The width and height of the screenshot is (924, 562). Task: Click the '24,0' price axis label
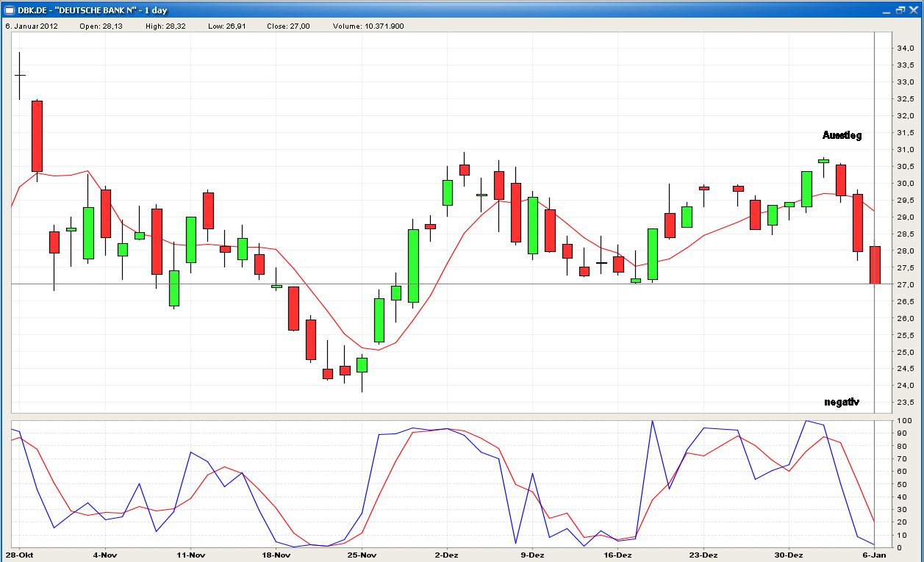click(905, 386)
